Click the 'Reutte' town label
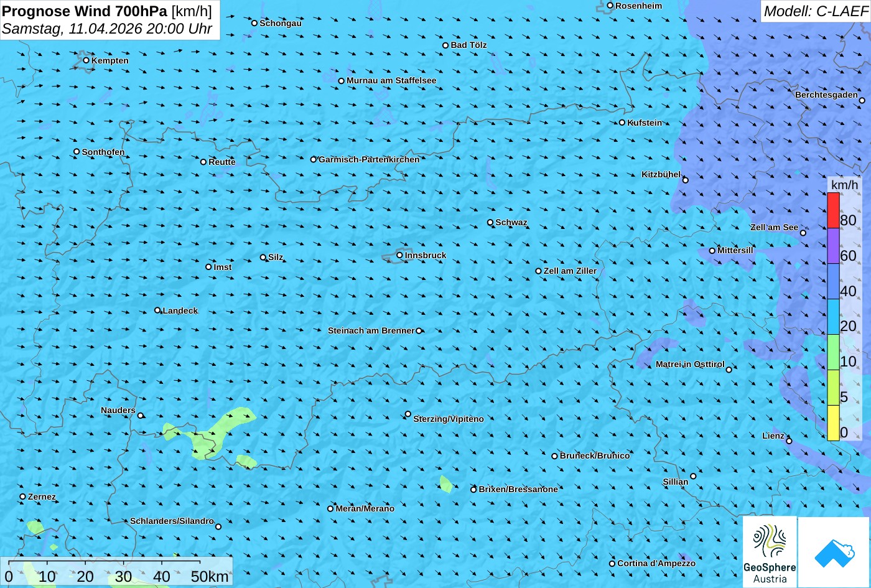 pyautogui.click(x=222, y=162)
